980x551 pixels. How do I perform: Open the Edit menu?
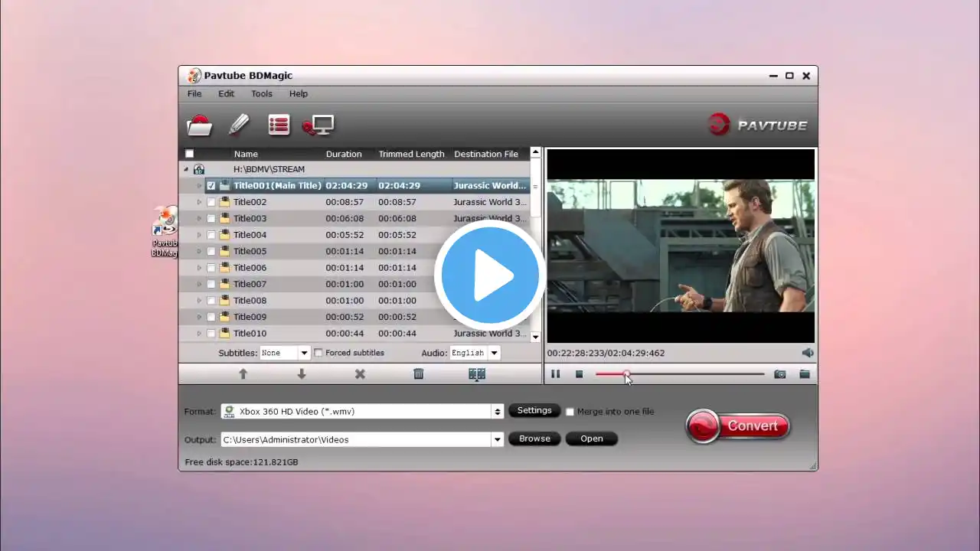point(226,93)
